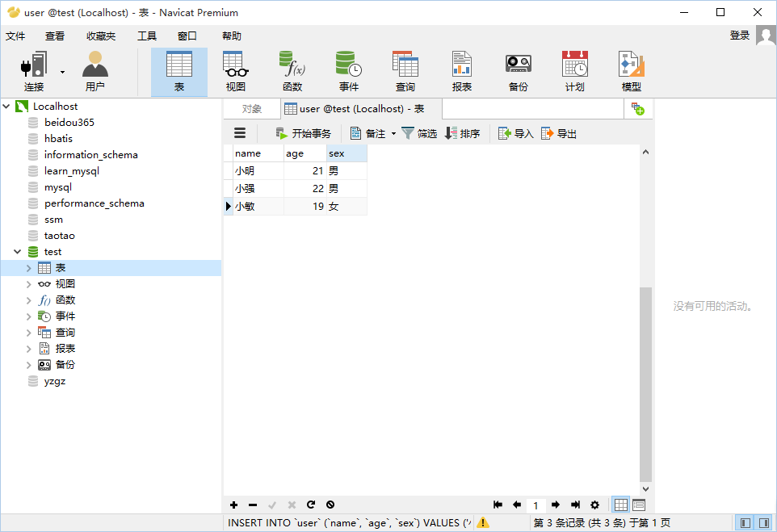The image size is (777, 532).
Task: Collapse the Localhost connection node
Action: click(6, 106)
